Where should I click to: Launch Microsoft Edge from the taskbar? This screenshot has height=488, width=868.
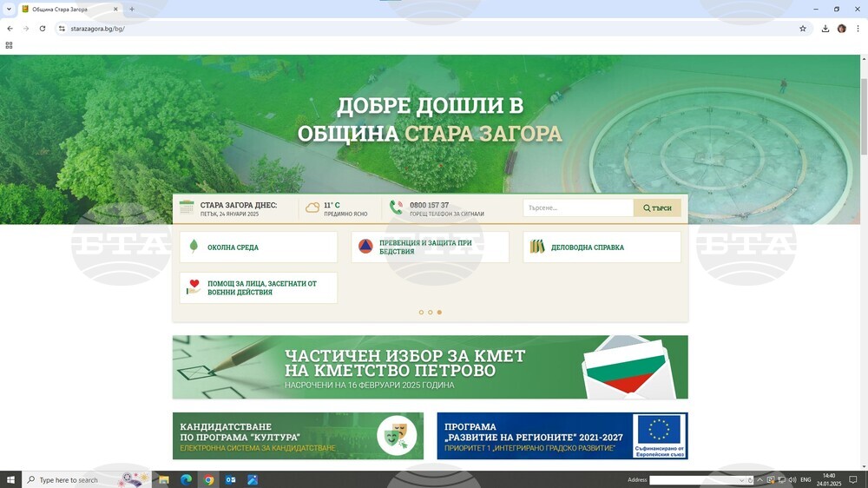tap(186, 479)
